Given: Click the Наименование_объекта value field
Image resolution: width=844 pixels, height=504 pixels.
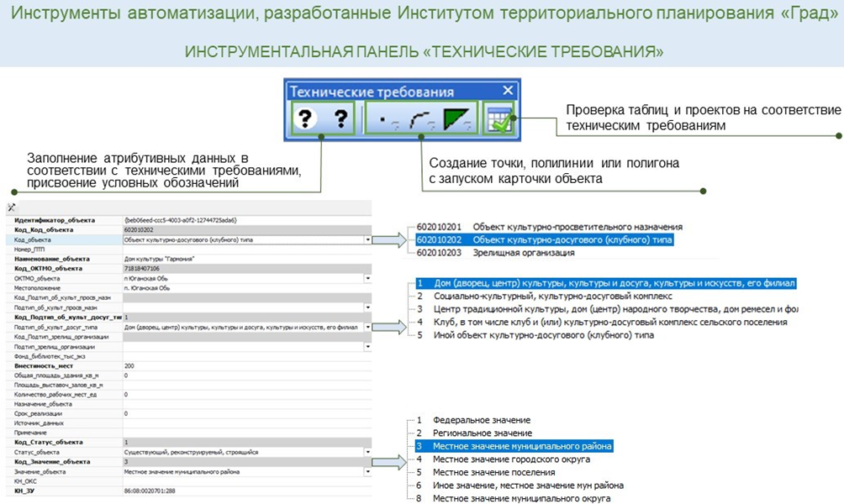Looking at the screenshot, I should [x=244, y=259].
